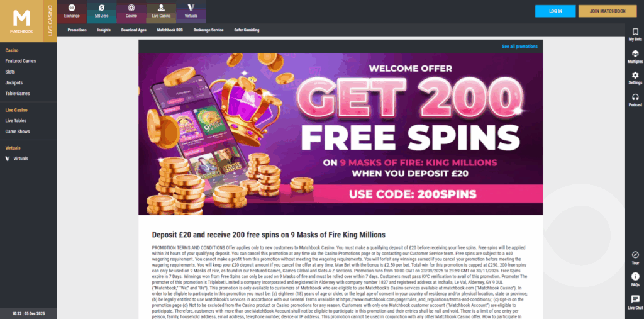Open the Safer Gambling menu item
Viewport: 644px width, 319px height.
point(247,30)
